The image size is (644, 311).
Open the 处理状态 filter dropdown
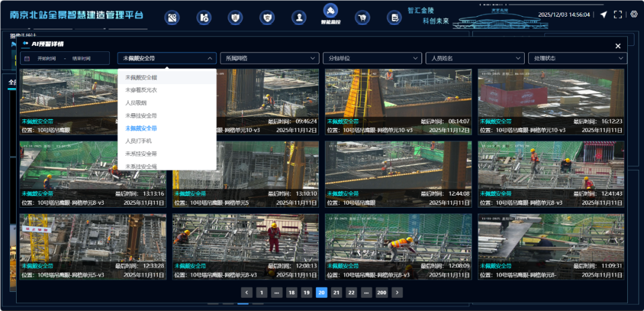(577, 58)
